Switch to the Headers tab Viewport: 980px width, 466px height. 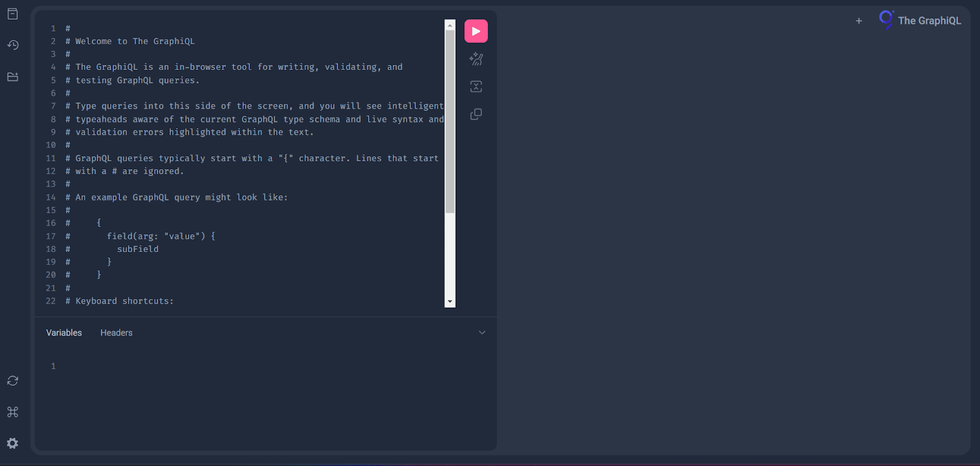point(116,333)
